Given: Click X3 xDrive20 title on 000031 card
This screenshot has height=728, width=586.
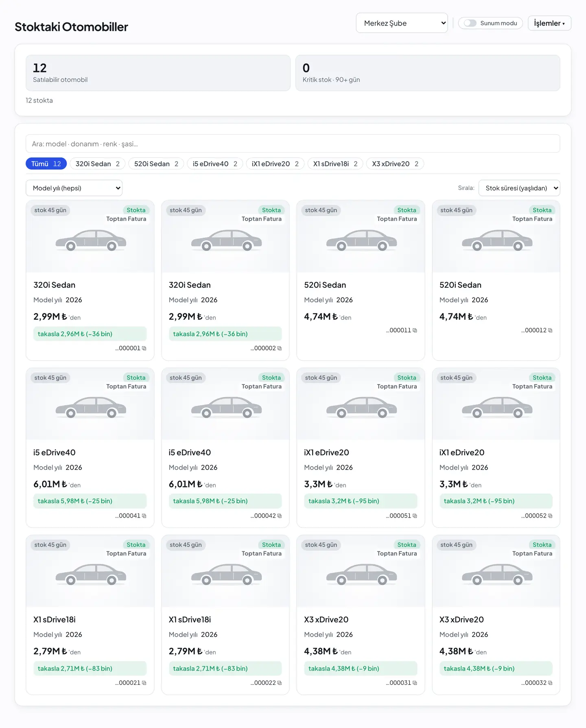Looking at the screenshot, I should pos(326,620).
